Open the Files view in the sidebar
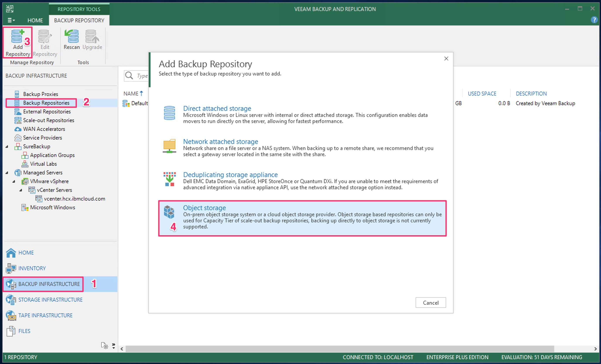The height and width of the screenshot is (364, 601). 24,331
